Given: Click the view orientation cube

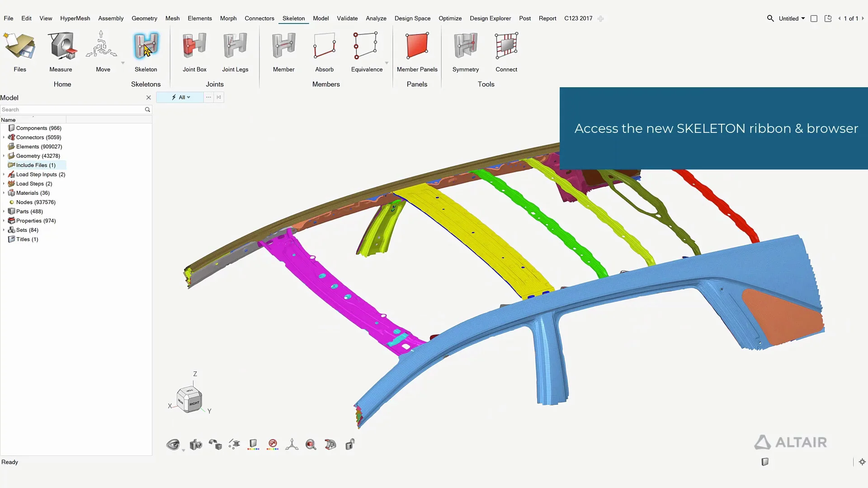Looking at the screenshot, I should [x=189, y=399].
